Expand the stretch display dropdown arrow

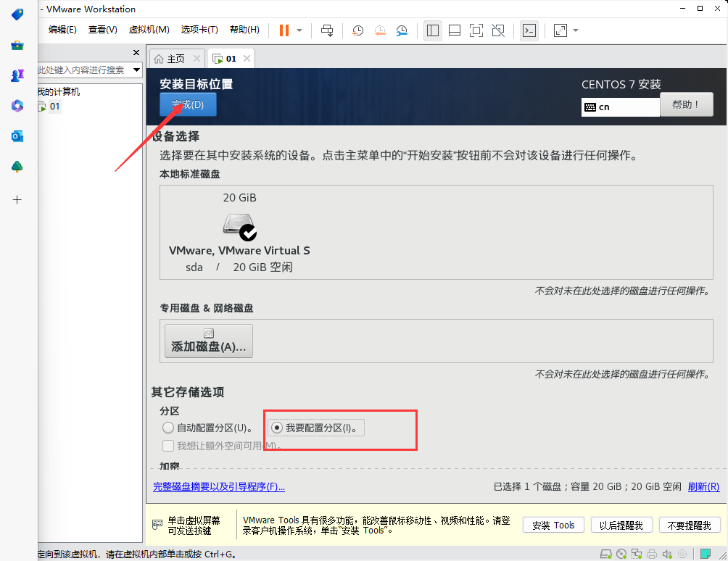(x=576, y=30)
